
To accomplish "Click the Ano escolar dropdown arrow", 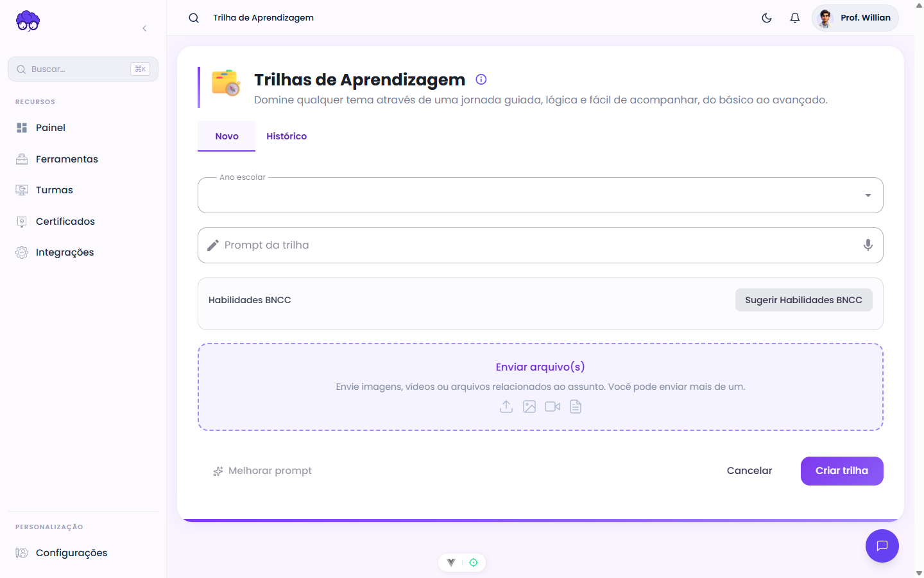I will coord(868,195).
